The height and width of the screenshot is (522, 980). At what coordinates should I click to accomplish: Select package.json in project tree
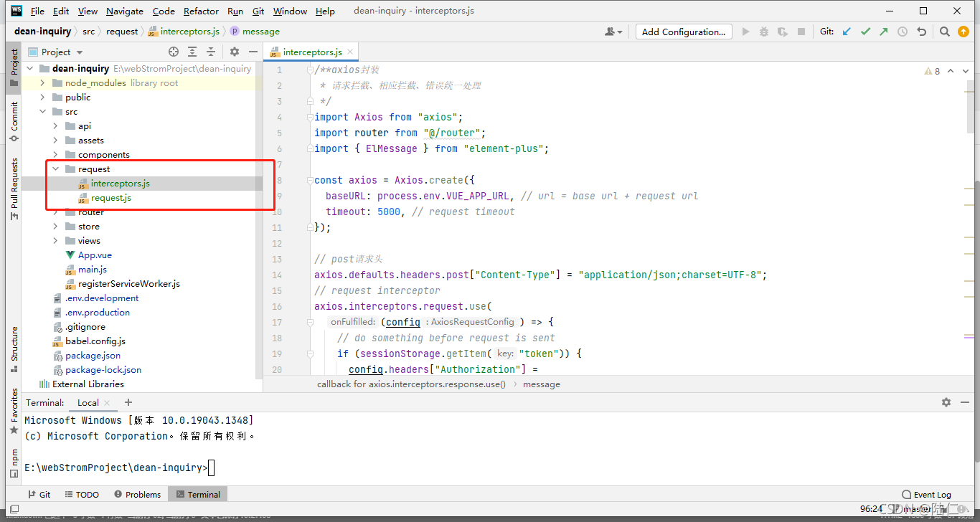point(93,356)
